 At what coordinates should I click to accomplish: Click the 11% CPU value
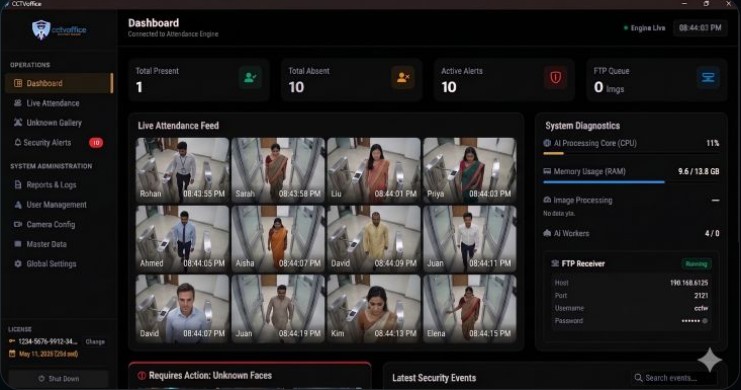coord(713,143)
